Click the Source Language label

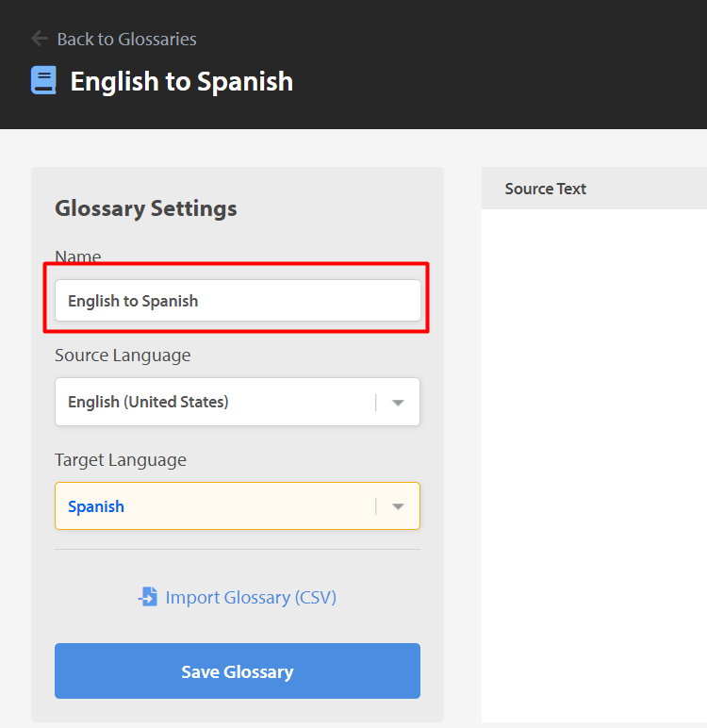[x=123, y=356]
